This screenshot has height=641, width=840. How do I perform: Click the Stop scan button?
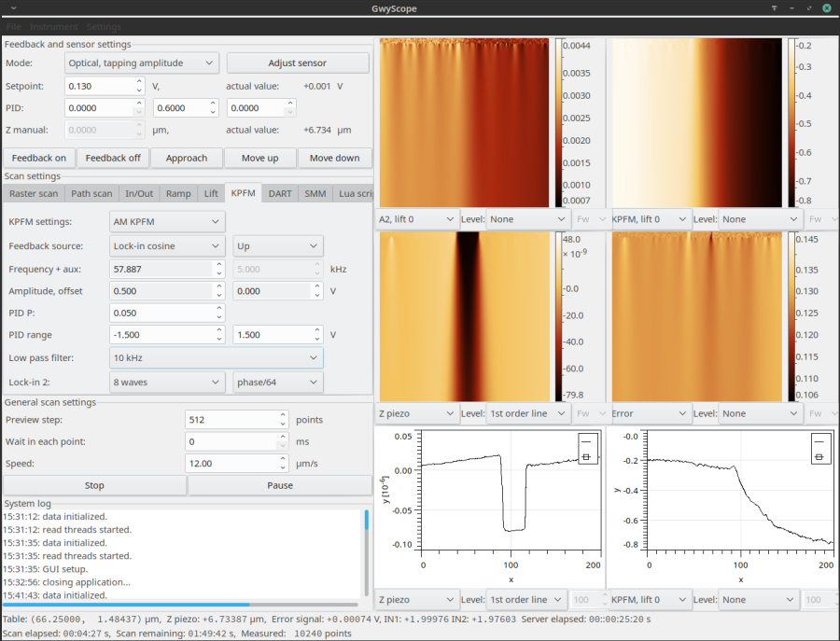(x=94, y=485)
